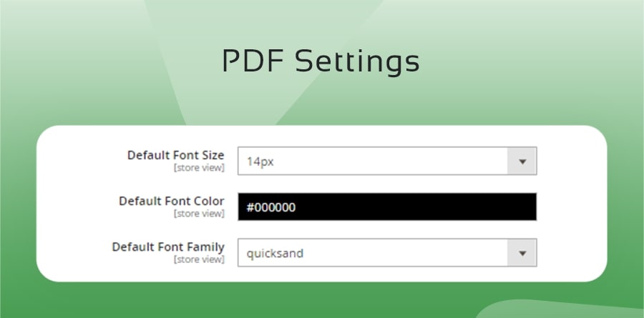This screenshot has height=318, width=644.
Task: Click the Default Font Family label
Action: click(167, 247)
